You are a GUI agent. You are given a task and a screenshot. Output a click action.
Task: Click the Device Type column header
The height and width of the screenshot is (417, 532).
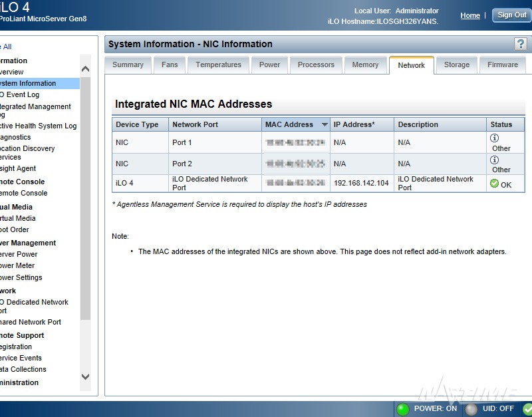[140, 124]
